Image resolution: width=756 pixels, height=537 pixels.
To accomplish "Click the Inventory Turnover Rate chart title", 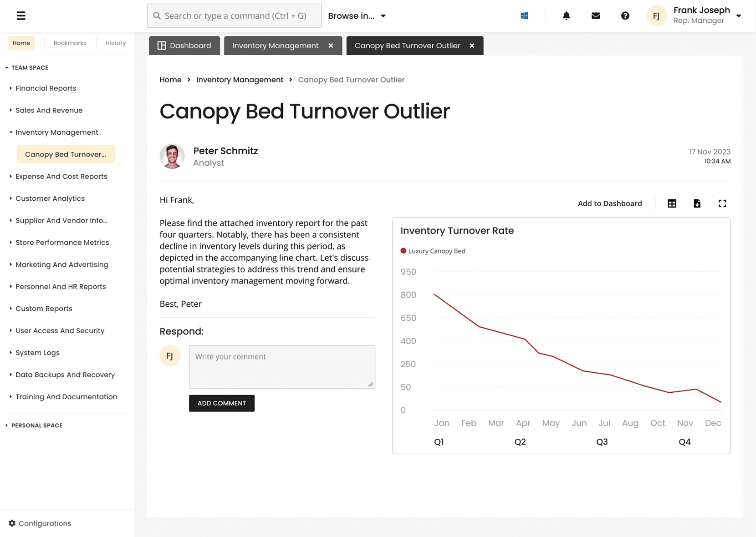I will (457, 231).
